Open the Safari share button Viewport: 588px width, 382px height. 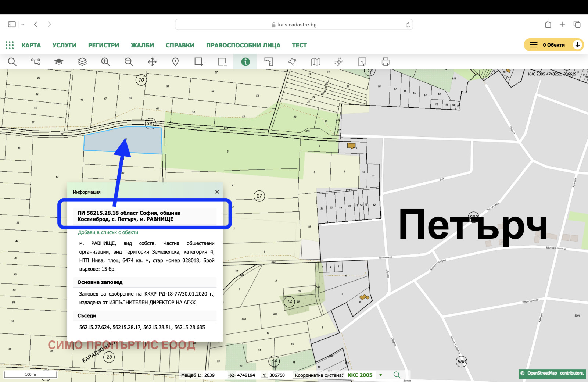point(548,24)
